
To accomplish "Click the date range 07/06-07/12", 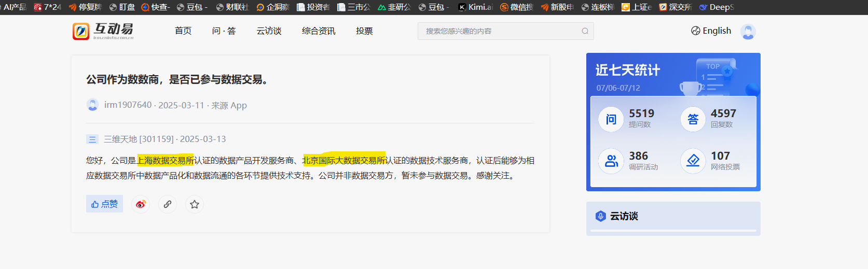I will (618, 88).
